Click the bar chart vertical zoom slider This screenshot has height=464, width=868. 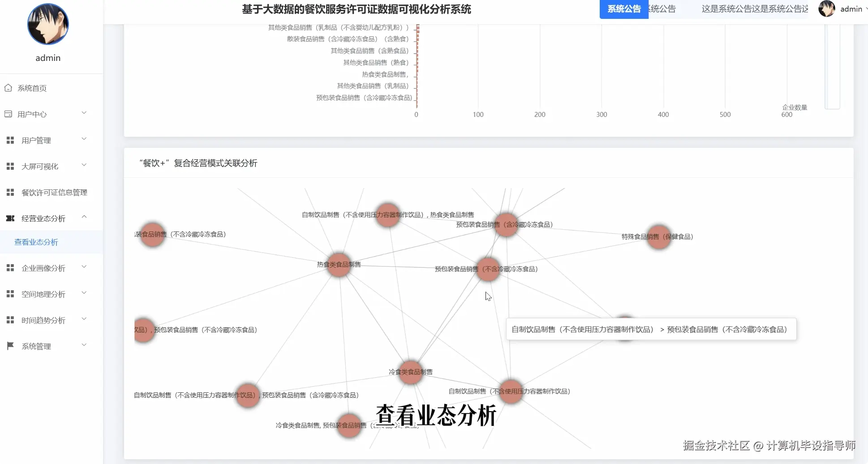coord(832,66)
